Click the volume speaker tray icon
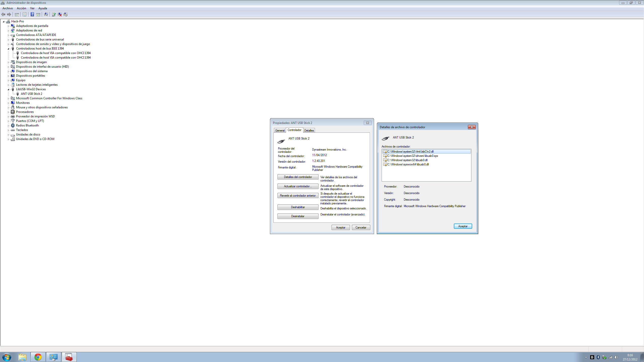The width and height of the screenshot is (644, 362). tap(616, 357)
